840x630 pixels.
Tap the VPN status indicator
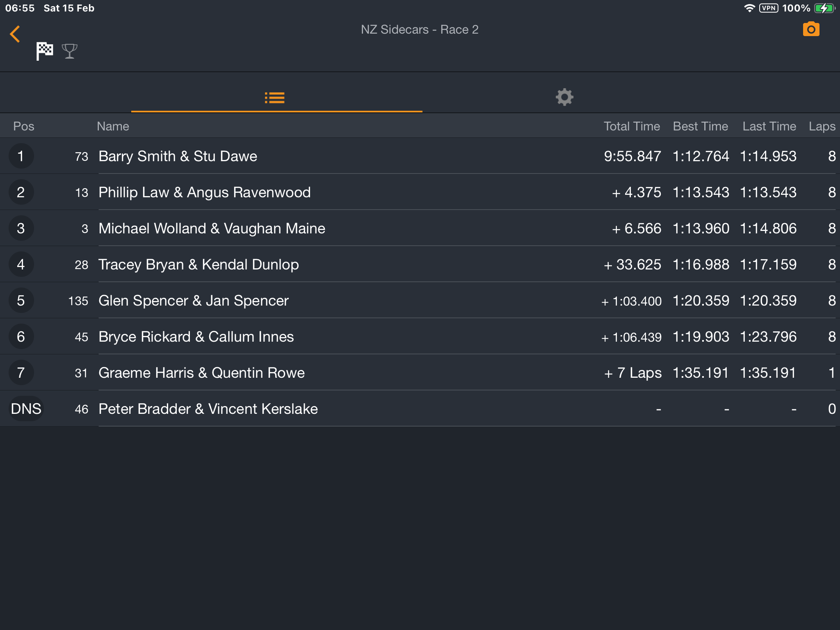(x=769, y=8)
